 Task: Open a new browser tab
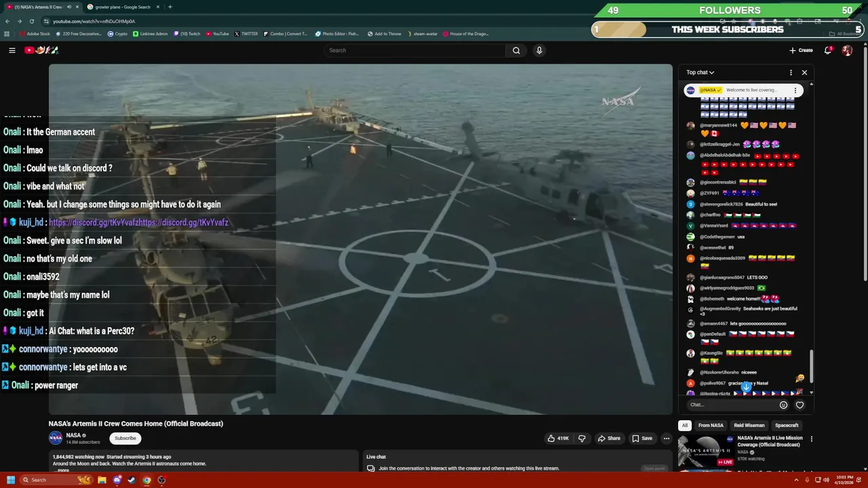[170, 7]
